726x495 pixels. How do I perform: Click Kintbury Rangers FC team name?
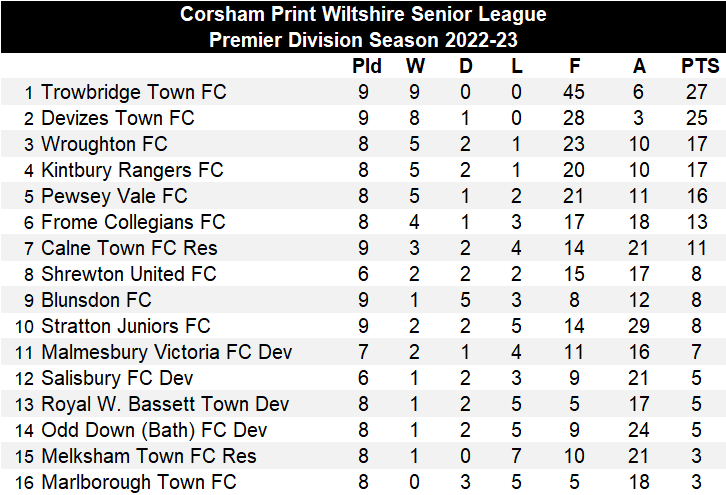coord(132,170)
